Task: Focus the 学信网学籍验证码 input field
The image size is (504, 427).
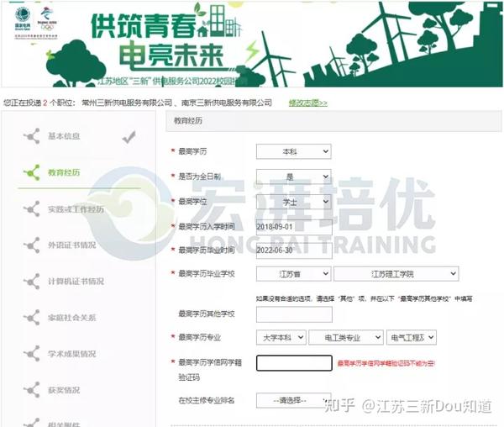Action: tap(294, 363)
